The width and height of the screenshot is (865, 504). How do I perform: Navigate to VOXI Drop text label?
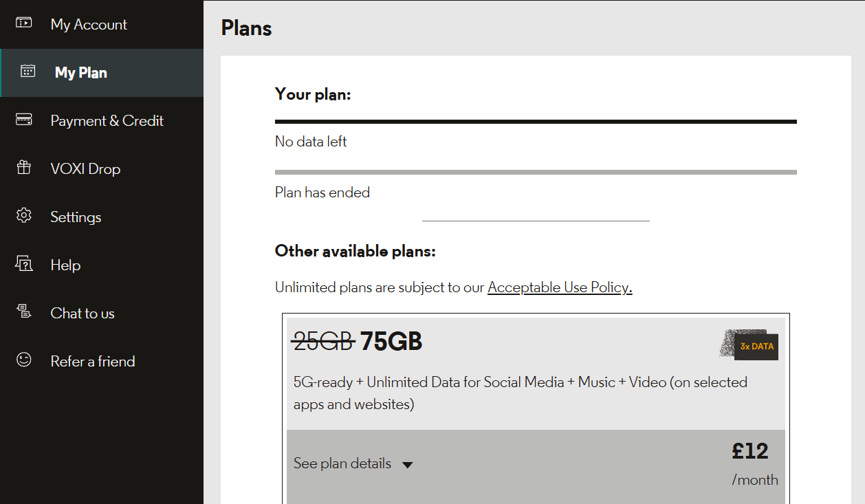[85, 168]
